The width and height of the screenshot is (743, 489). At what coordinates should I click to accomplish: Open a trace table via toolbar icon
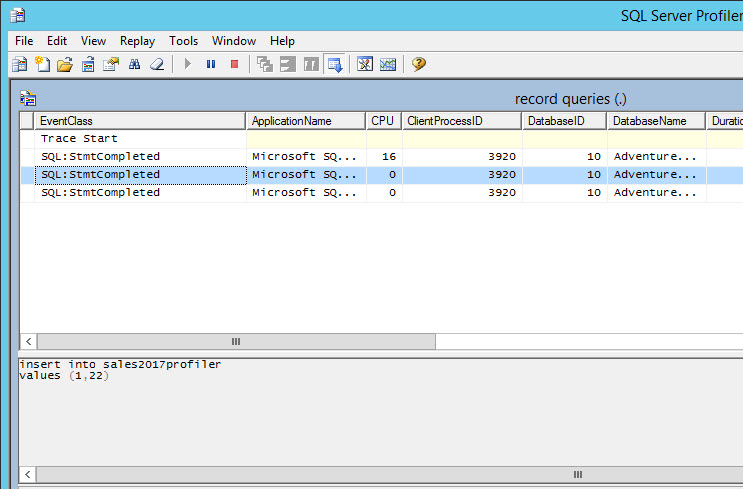[x=88, y=64]
